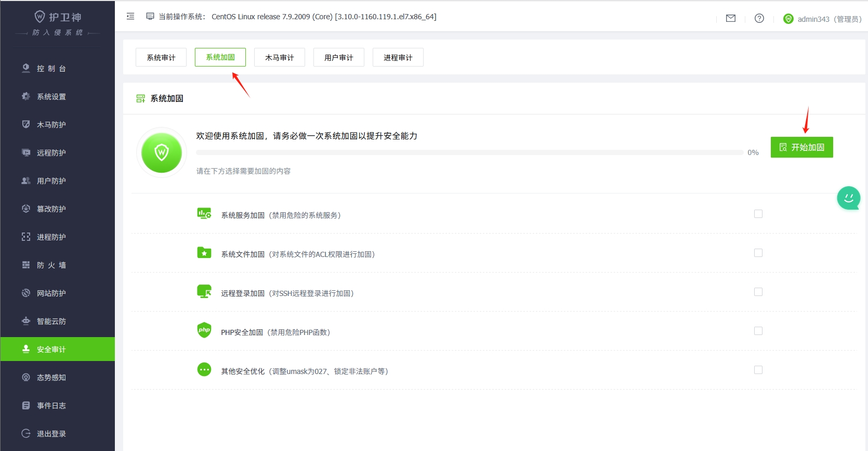Screen dimensions: 868x451
Task: Click the 防火墙 bricks icon
Action: (x=26, y=265)
